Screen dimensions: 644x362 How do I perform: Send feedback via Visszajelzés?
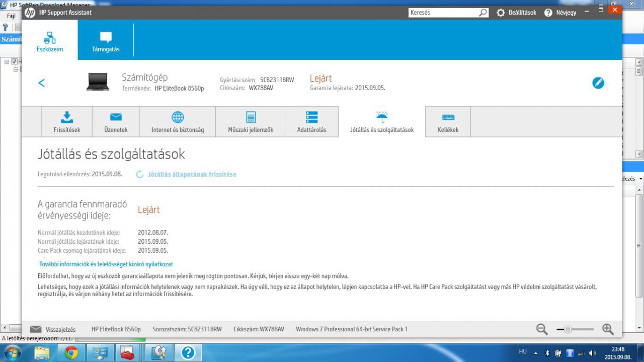[53, 329]
